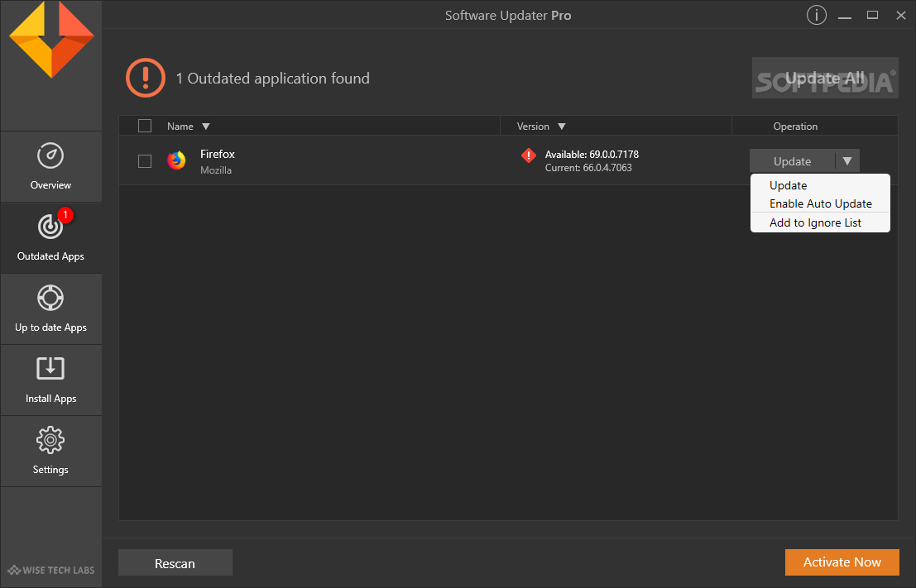The height and width of the screenshot is (588, 916).
Task: Select Enable Auto Update menu entry
Action: click(x=820, y=203)
